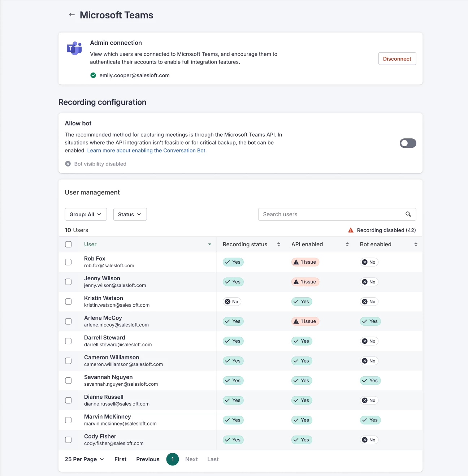Click Darrell Steward's Bot enabled 'No' badge
This screenshot has height=476, width=468.
pos(369,341)
